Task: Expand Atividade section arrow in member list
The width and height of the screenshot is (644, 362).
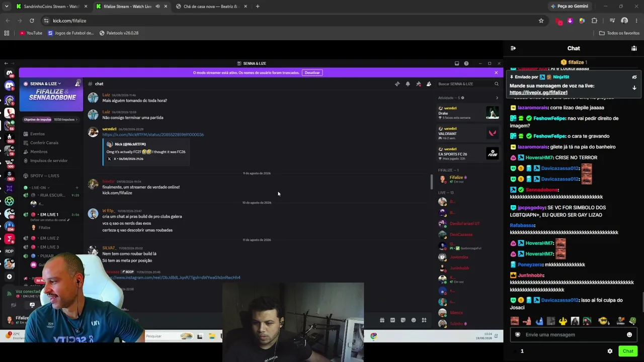Action: point(497,98)
